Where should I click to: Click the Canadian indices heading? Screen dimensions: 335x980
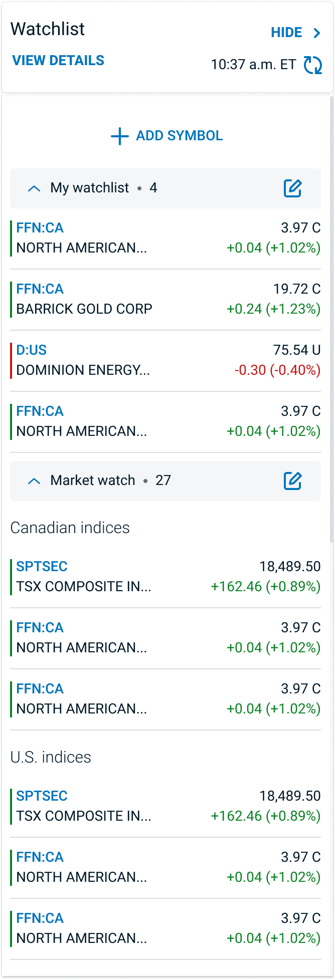(x=70, y=528)
